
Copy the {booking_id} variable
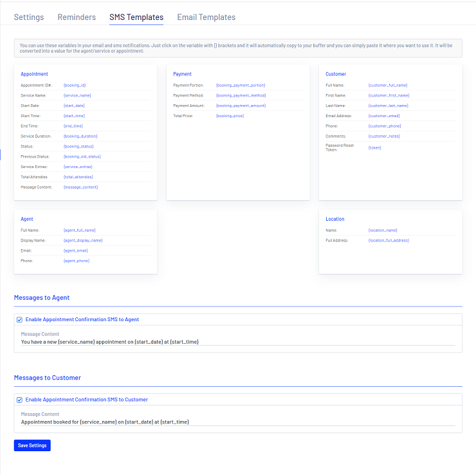pos(74,85)
